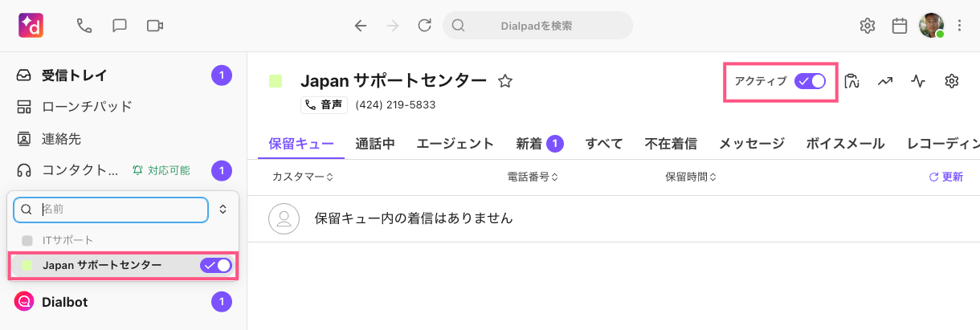Open calendar icon in top bar
Image resolution: width=980 pixels, height=330 pixels.
pyautogui.click(x=900, y=26)
